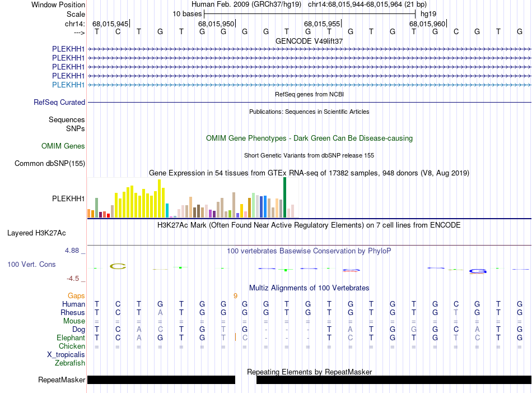Click the large olive C conservation logo
The height and width of the screenshot is (393, 532).
pos(118,266)
